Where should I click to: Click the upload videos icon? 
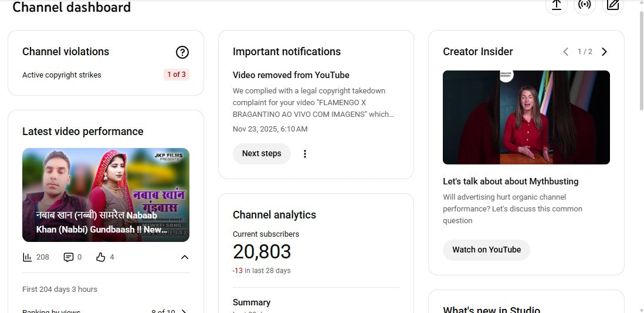click(x=557, y=5)
